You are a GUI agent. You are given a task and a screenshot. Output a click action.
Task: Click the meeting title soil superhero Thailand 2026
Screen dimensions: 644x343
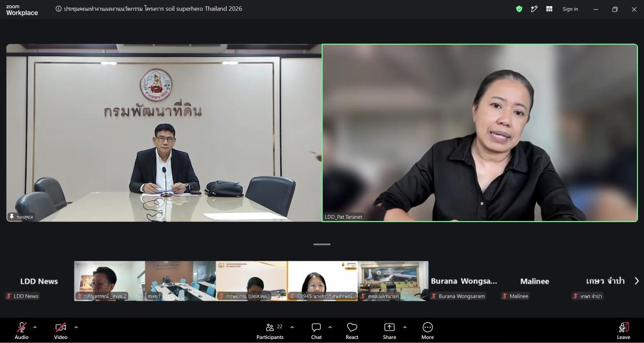153,9
